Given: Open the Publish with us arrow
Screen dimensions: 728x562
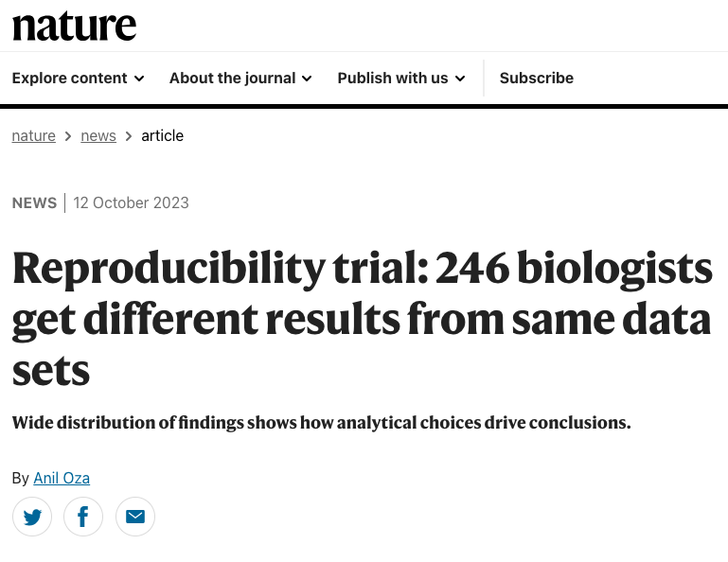Looking at the screenshot, I should [460, 79].
